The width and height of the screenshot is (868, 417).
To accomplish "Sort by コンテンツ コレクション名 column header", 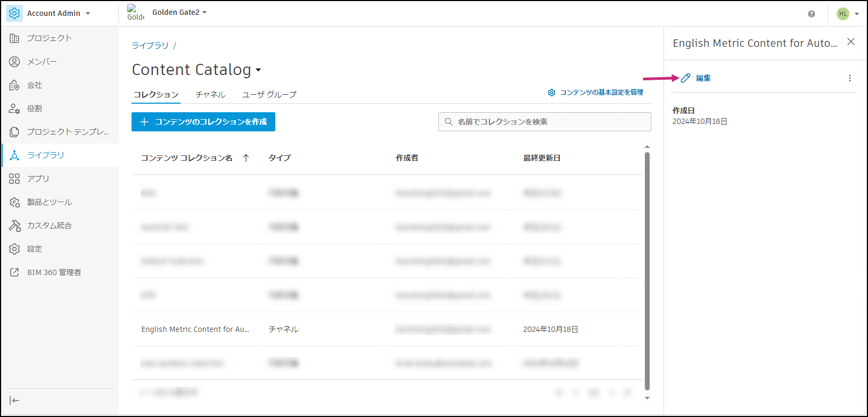I will tap(187, 158).
